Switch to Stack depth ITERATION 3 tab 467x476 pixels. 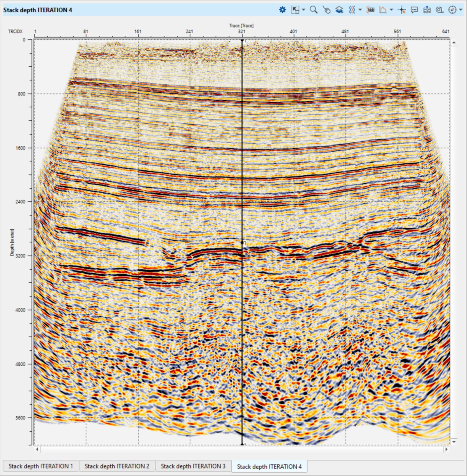(x=193, y=466)
